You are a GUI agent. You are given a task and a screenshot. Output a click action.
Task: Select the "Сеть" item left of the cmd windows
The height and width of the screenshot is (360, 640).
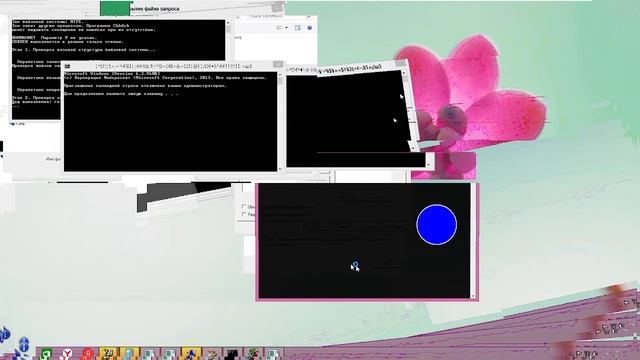(x=17, y=124)
